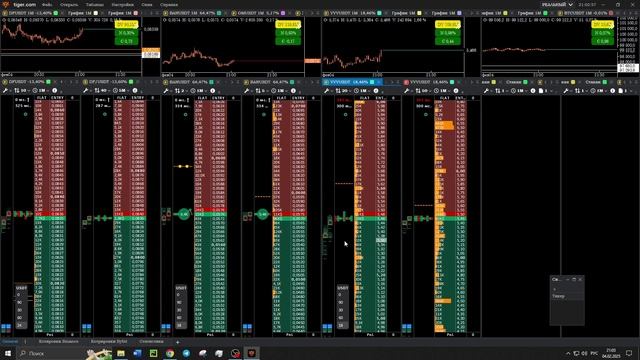This screenshot has height=360, width=640.
Task: Click the red link color square on BTCUSDT 1M tab
Action: coord(611,13)
